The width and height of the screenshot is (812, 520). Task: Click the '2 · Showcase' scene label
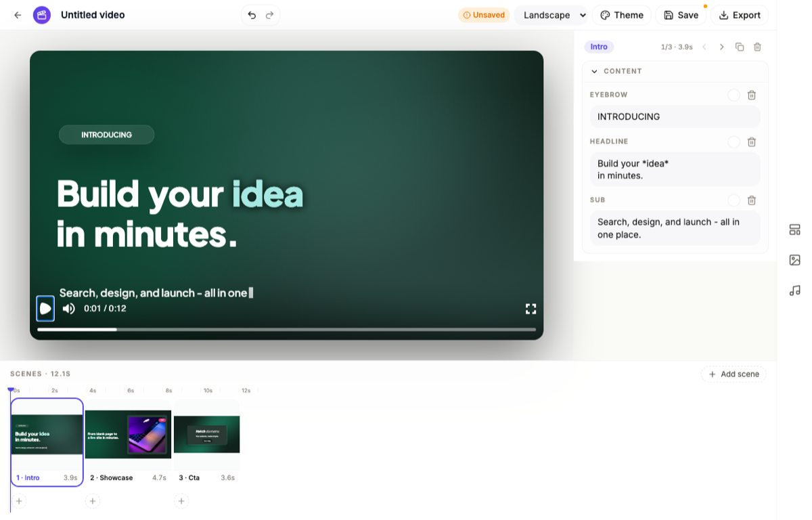point(112,478)
